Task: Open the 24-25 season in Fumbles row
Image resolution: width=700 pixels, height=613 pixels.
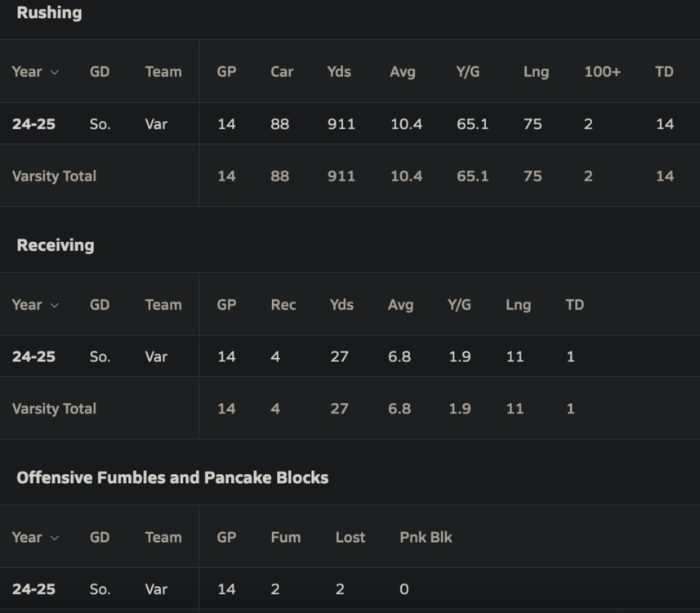Action: [33, 589]
